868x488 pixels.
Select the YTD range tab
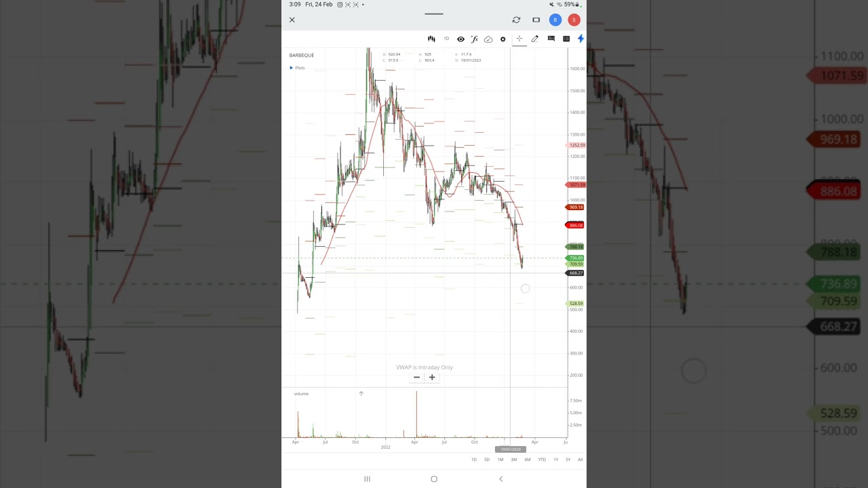point(542,460)
